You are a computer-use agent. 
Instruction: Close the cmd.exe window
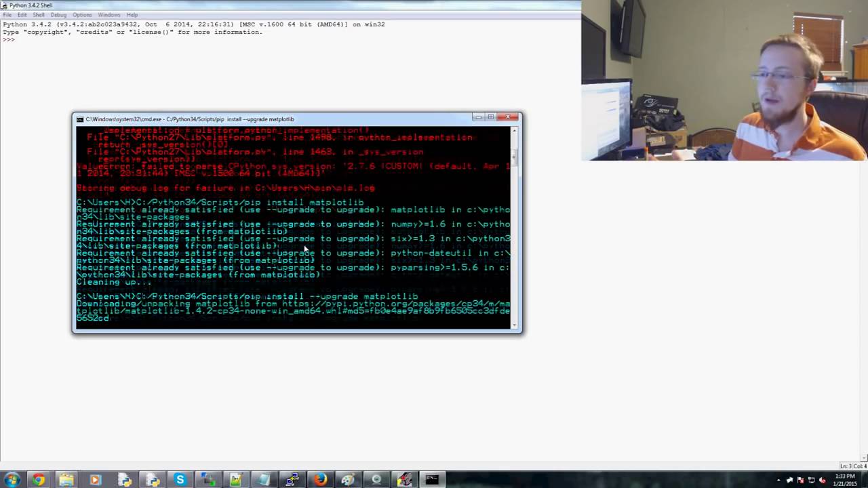pos(507,117)
